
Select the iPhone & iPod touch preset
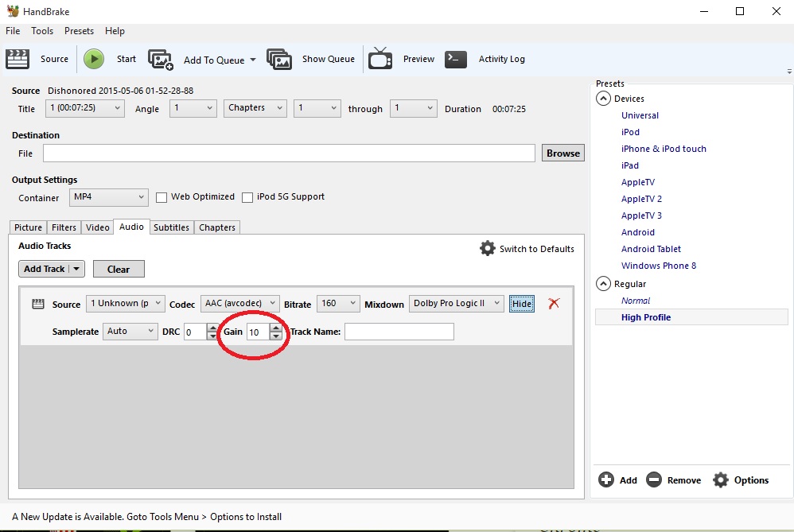[664, 149]
